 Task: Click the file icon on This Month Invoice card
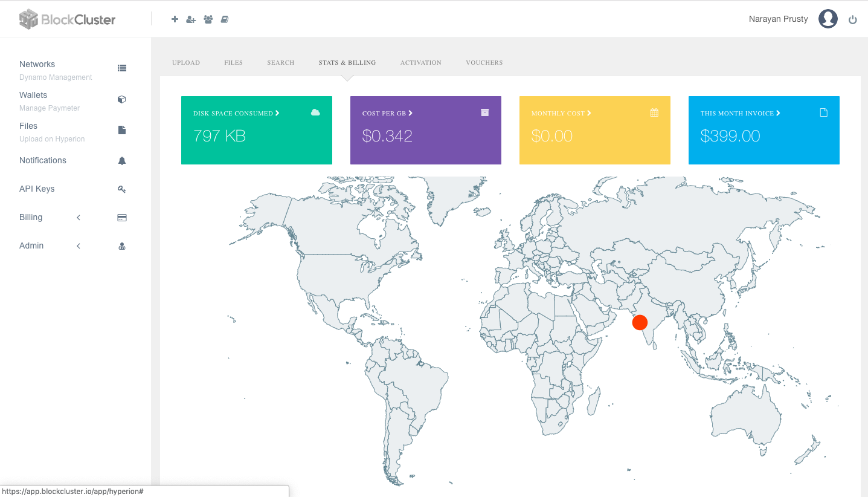point(823,112)
